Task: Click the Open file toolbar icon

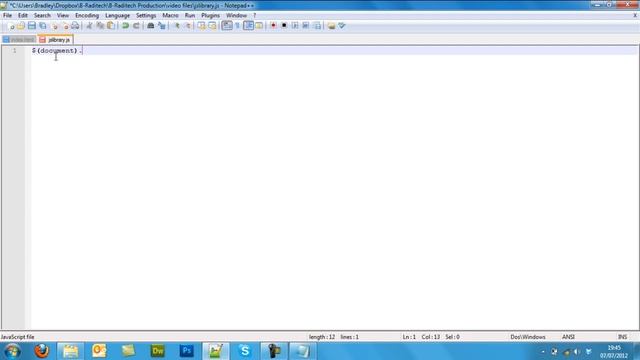Action: pyautogui.click(x=21, y=26)
